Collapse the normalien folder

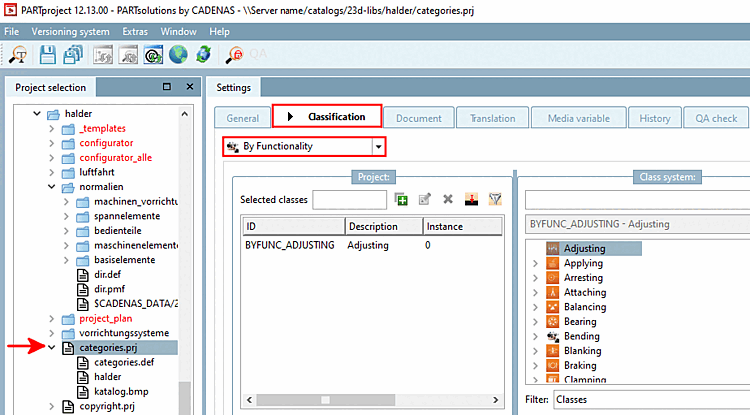click(x=52, y=187)
